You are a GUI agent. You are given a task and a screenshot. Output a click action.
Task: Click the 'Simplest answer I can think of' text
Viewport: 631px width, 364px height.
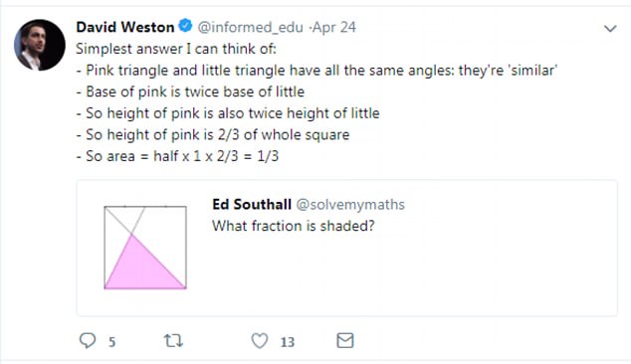point(176,49)
